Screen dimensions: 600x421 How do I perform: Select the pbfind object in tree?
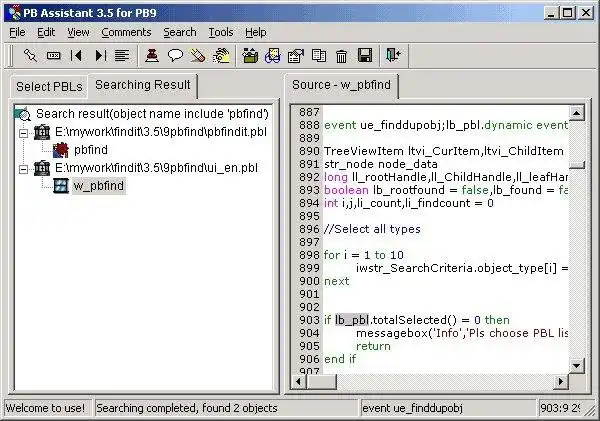pos(91,150)
